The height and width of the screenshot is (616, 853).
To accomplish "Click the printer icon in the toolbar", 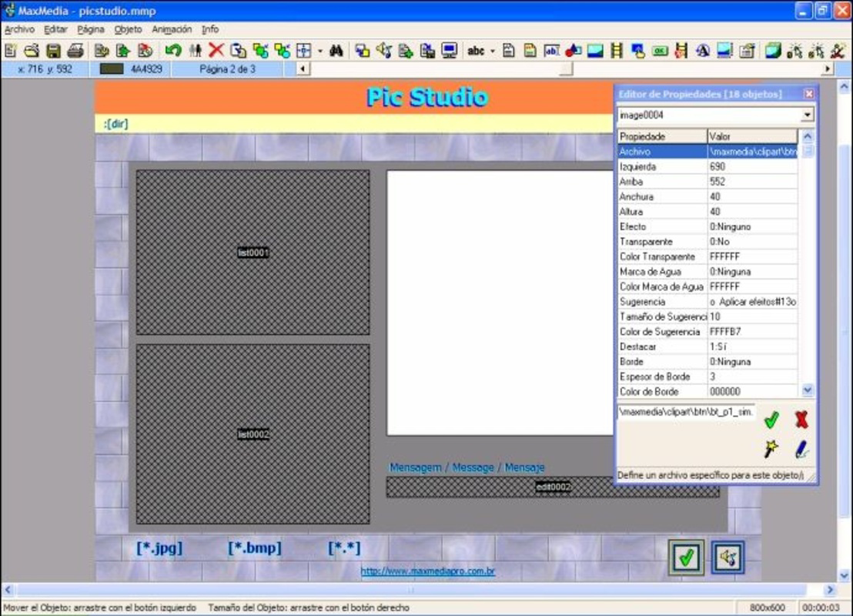I will point(75,51).
